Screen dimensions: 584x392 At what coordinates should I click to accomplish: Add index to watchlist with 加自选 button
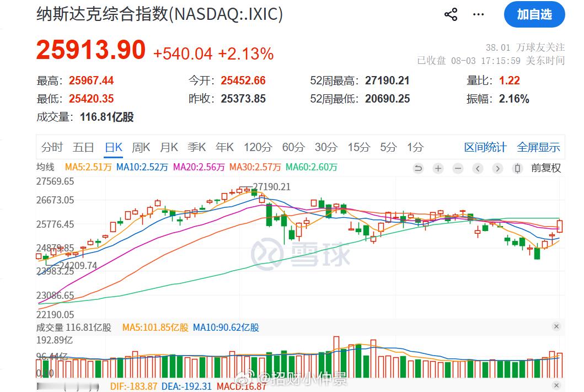tap(534, 14)
